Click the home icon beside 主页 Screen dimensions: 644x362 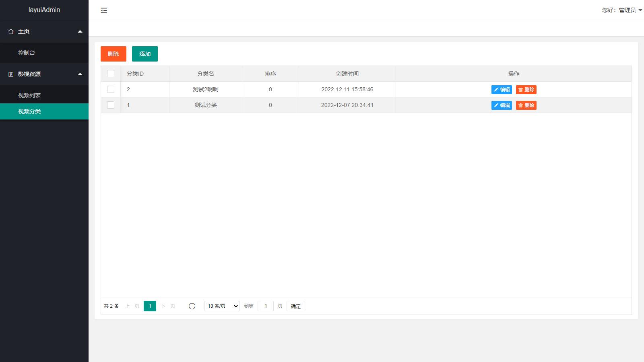click(11, 31)
